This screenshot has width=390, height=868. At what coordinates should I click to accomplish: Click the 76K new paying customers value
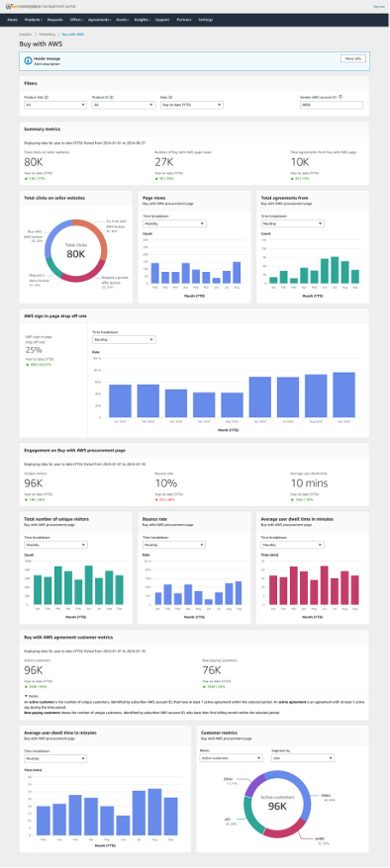point(213,671)
